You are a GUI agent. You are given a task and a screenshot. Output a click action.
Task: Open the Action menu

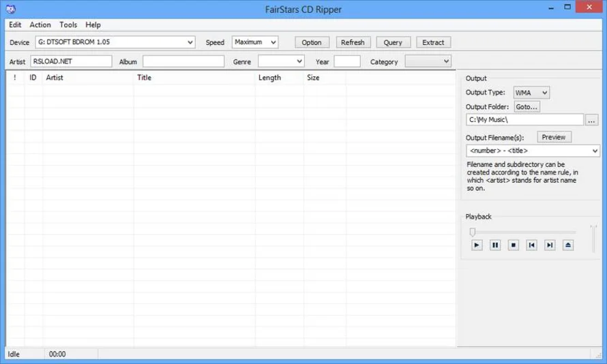point(40,25)
